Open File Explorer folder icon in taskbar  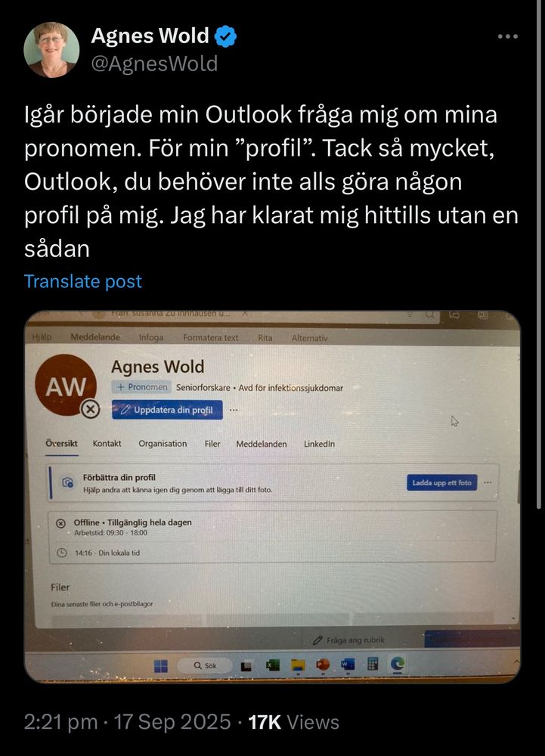298,665
